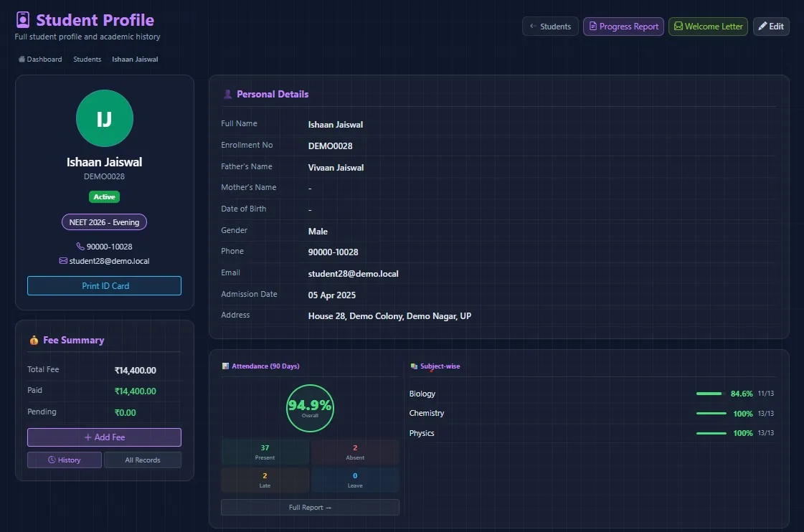
Task: Click the 0 Leave attendance tile
Action: coord(355,480)
